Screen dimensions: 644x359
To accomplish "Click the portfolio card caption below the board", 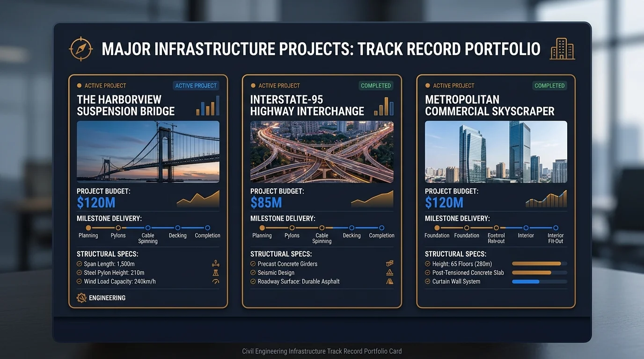I will point(322,351).
